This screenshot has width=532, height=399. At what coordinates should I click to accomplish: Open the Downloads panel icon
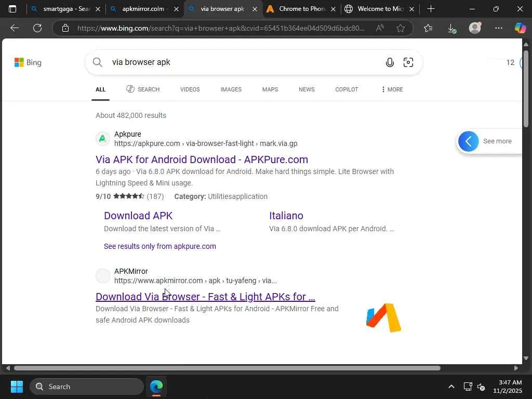click(451, 28)
